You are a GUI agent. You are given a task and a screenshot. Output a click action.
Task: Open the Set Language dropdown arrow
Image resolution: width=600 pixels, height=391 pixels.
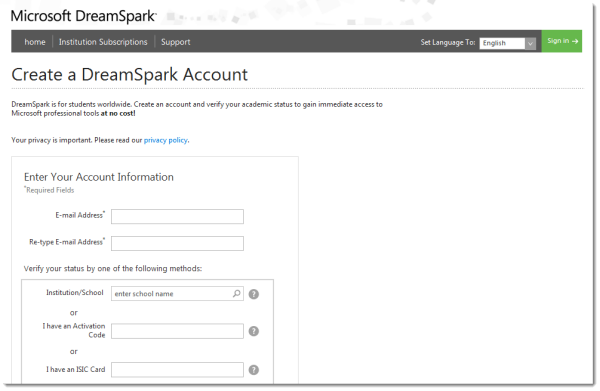pyautogui.click(x=530, y=43)
